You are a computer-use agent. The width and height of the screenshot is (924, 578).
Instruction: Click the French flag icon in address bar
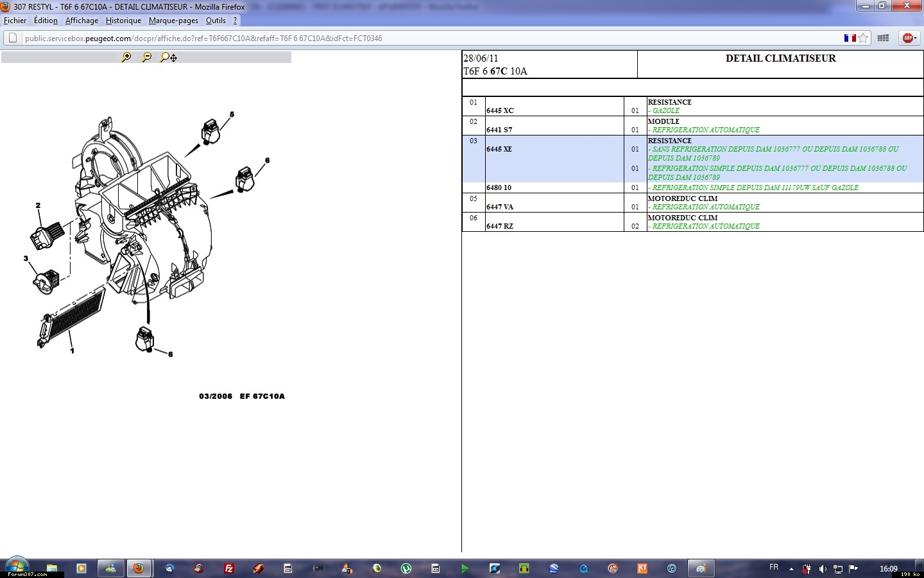850,38
